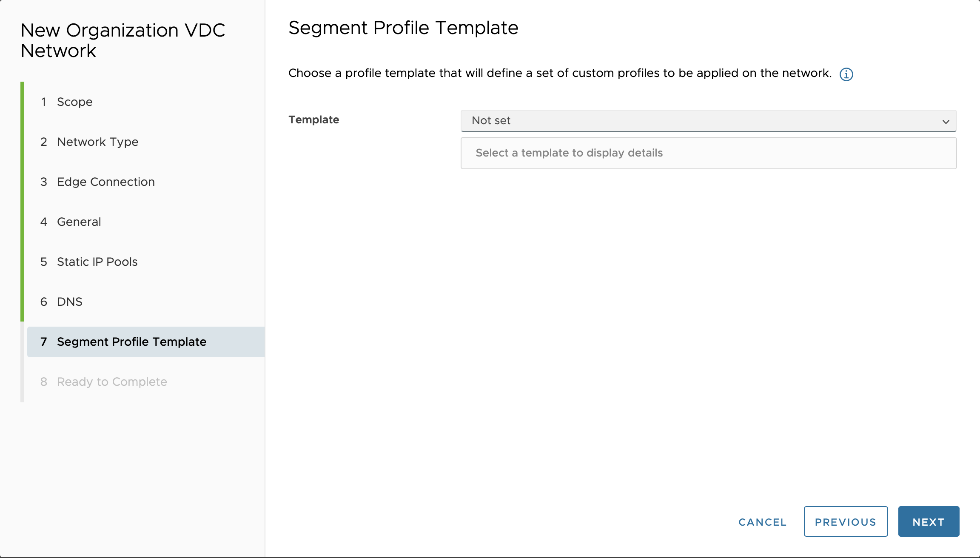This screenshot has width=980, height=558.
Task: Navigate to the DNS step
Action: [x=69, y=302]
